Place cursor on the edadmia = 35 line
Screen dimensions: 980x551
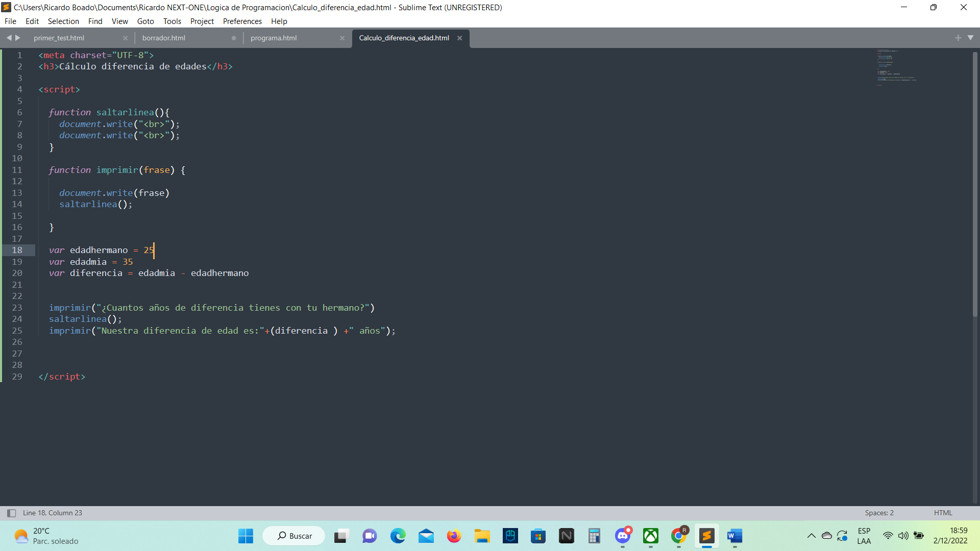(91, 262)
